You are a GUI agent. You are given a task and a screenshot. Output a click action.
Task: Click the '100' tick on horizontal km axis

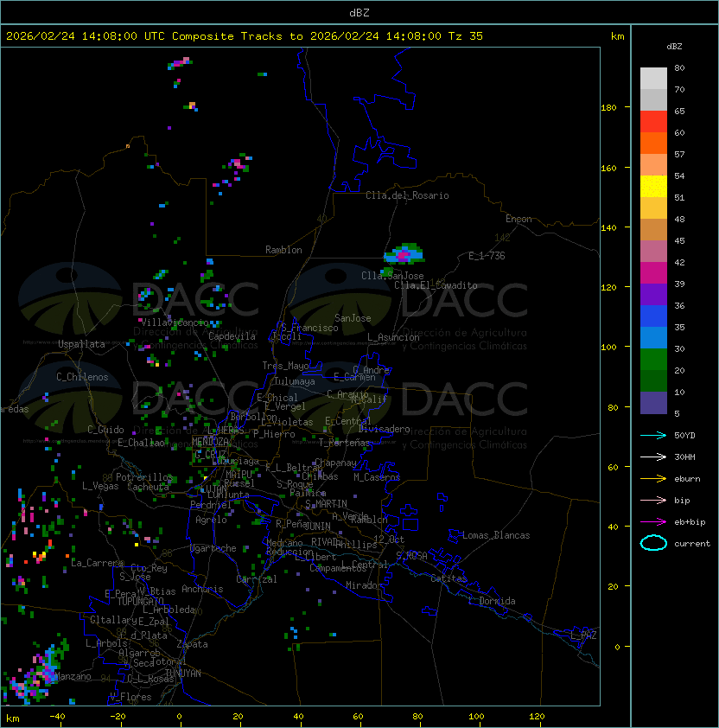tap(476, 717)
